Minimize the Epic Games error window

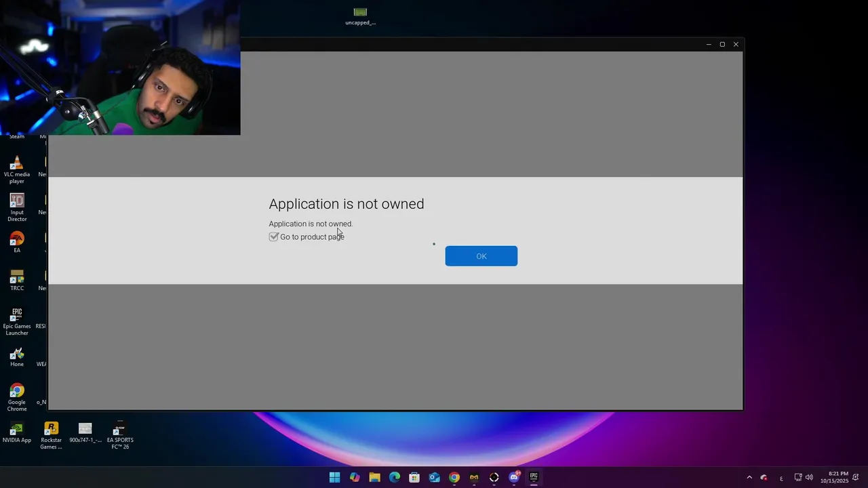tap(709, 44)
